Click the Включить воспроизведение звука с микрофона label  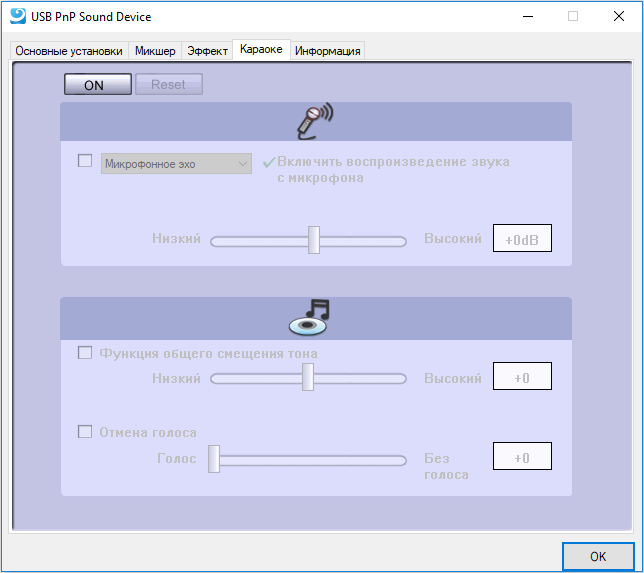tap(393, 170)
